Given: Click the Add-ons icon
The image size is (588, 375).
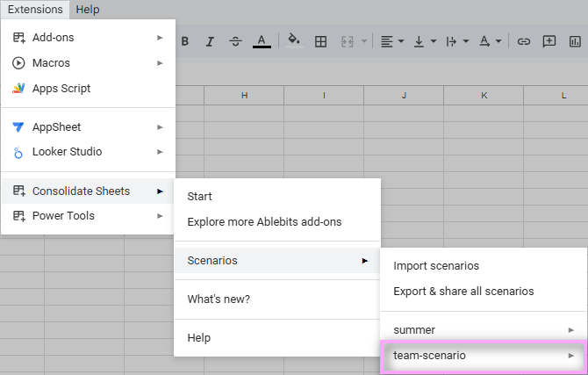Looking at the screenshot, I should (x=18, y=38).
